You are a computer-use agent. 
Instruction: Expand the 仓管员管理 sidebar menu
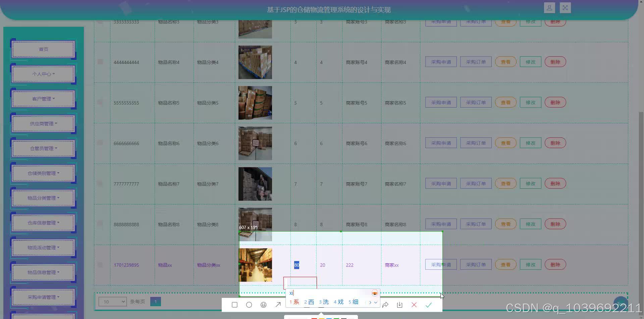coord(43,148)
